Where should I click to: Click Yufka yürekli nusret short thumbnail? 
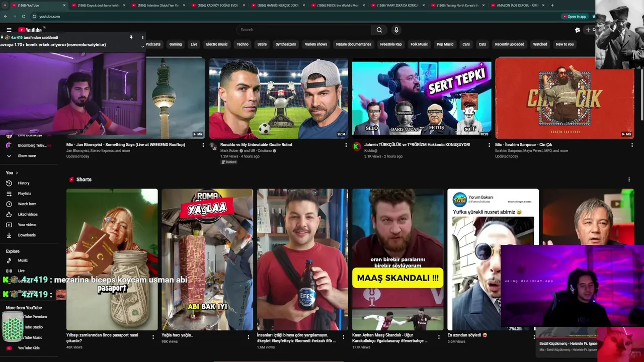(493, 259)
